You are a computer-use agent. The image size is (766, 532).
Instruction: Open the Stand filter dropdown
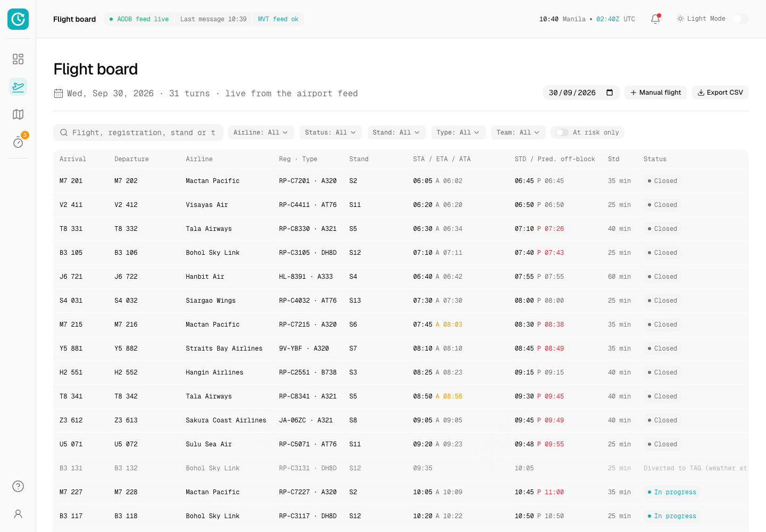(396, 132)
